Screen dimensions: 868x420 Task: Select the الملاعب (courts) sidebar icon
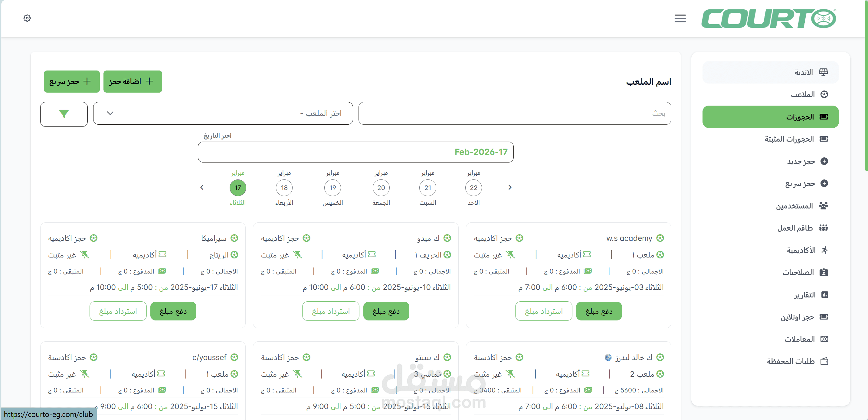pyautogui.click(x=824, y=94)
